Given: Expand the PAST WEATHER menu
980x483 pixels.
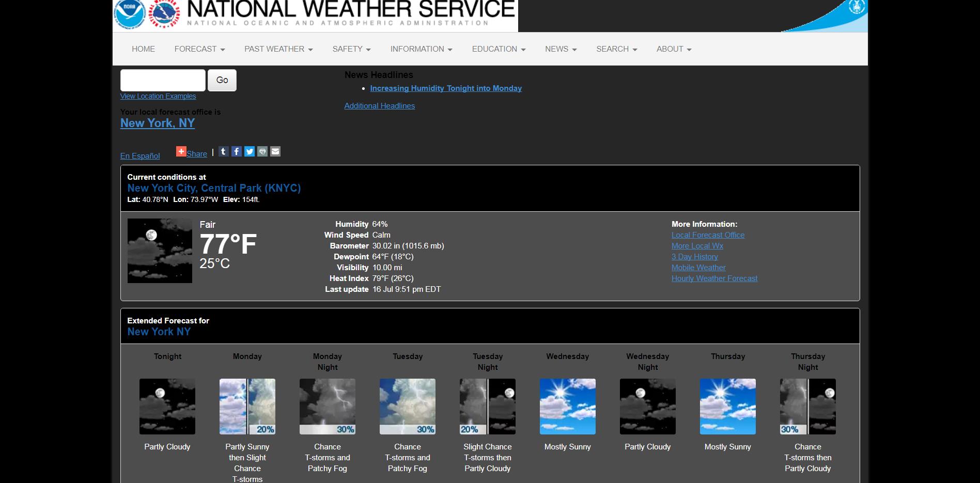Looking at the screenshot, I should (x=278, y=49).
